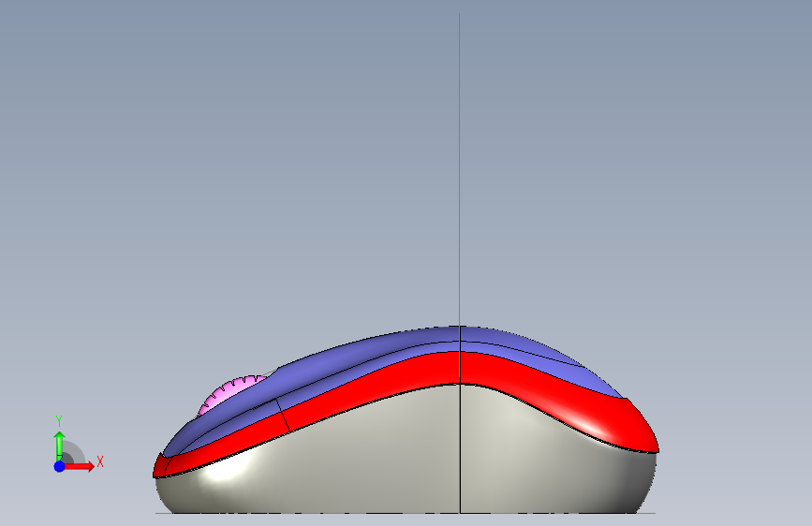Click the "X" label on the axis triad
812x526 pixels.
coord(100,461)
